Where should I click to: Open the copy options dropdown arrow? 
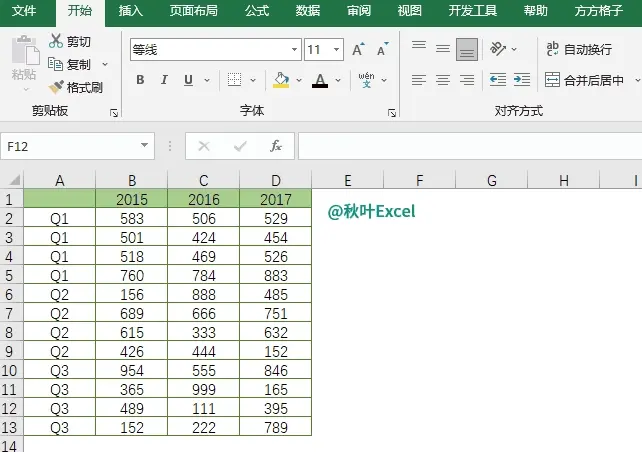tap(105, 64)
